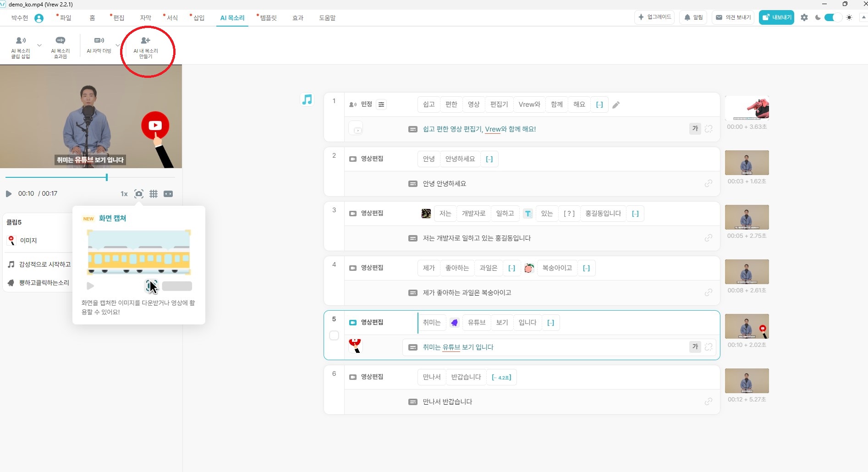Viewport: 868px width, 472px height.
Task: Click the purple sticker icon in clip 5
Action: 454,323
